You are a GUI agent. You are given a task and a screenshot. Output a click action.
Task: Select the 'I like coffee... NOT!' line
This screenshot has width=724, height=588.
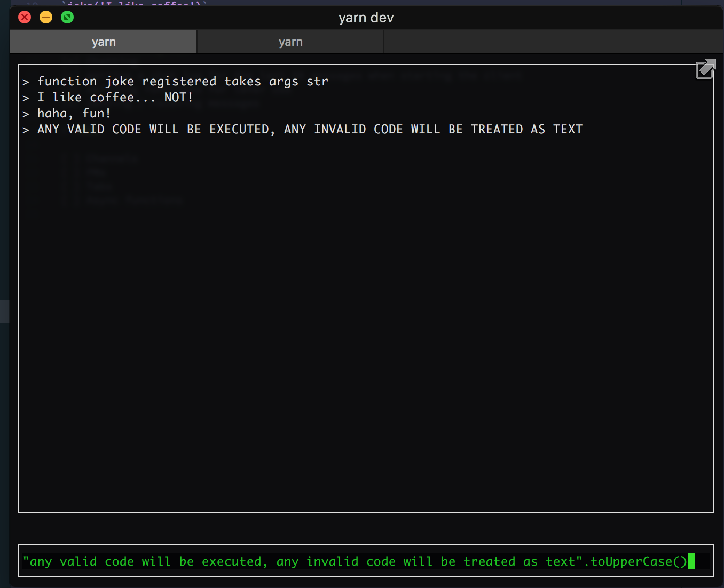tap(115, 97)
